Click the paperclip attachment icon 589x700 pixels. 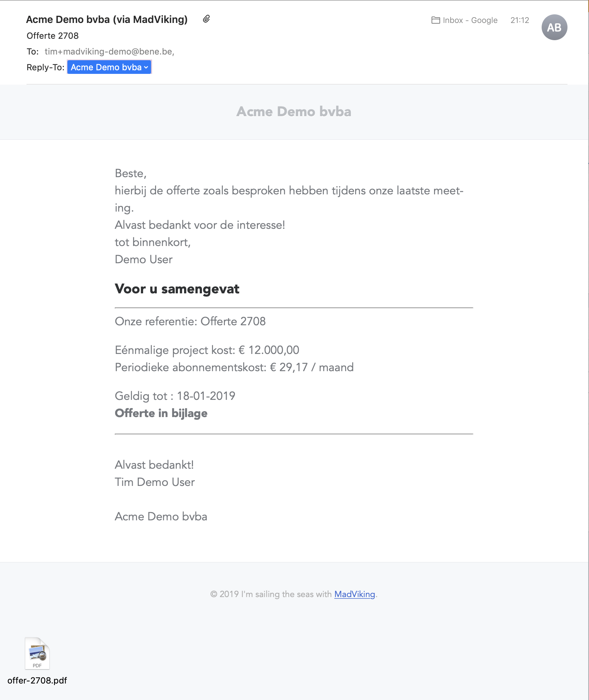(x=206, y=19)
